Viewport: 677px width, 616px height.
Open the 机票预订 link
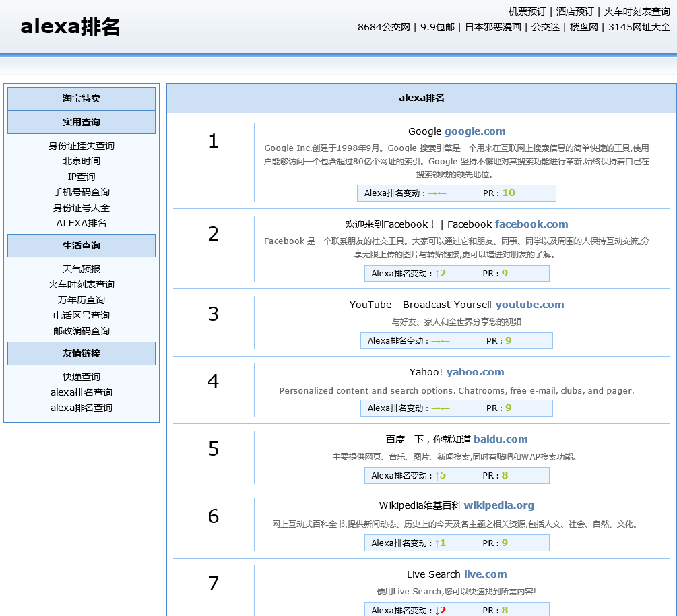point(527,11)
